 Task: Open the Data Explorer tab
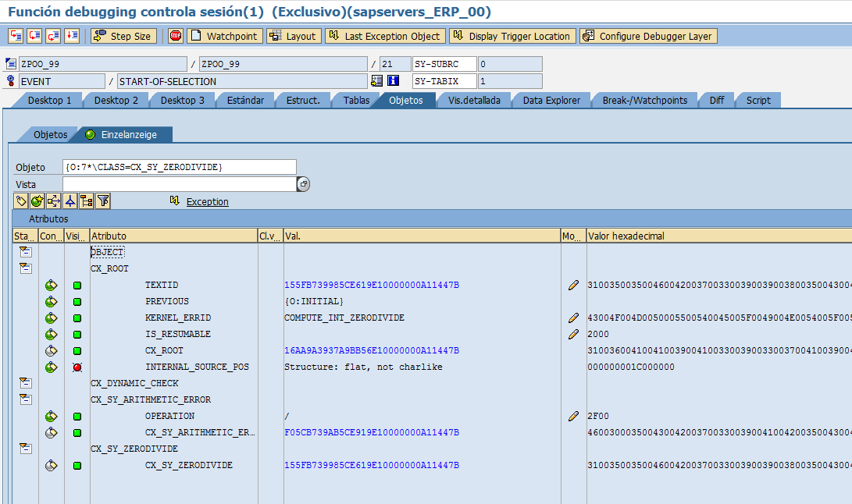(x=551, y=101)
